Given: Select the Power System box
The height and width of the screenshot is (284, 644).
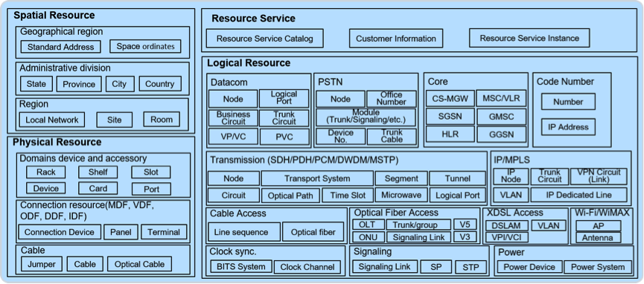Looking at the screenshot, I should [x=598, y=267].
